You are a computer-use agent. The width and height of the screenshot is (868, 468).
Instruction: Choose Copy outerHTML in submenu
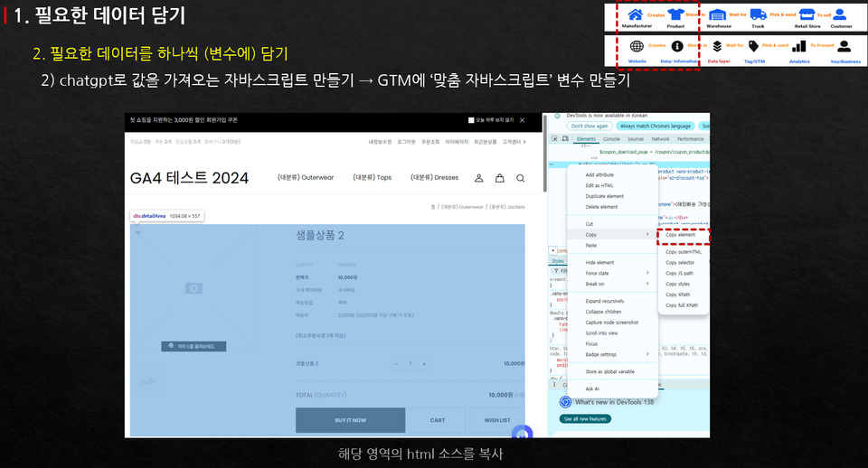coord(684,252)
